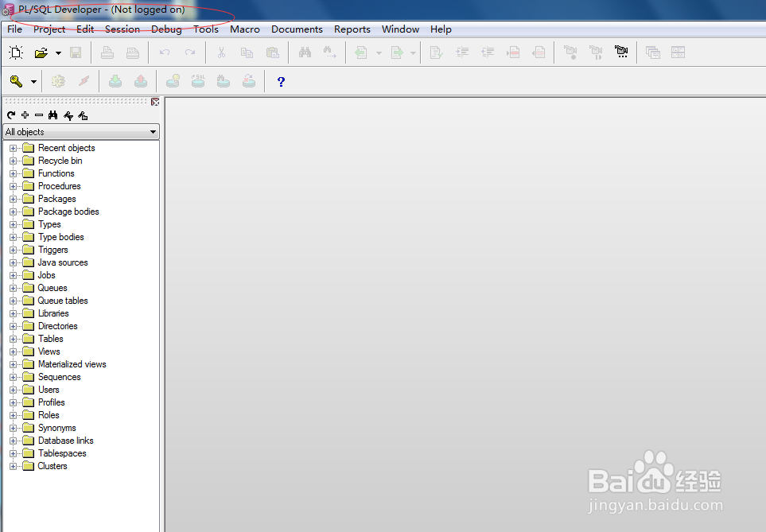Click the Commit green down-arrow icon
The height and width of the screenshot is (532, 766).
(115, 81)
